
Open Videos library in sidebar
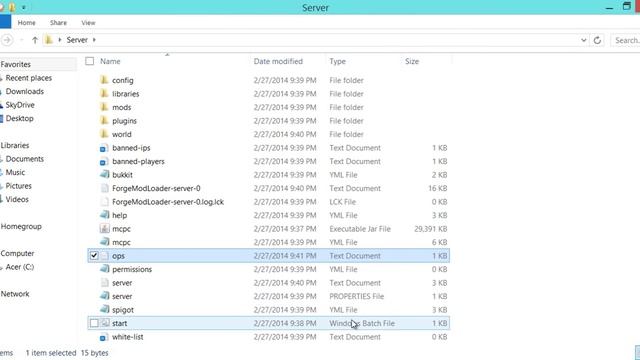(17, 199)
